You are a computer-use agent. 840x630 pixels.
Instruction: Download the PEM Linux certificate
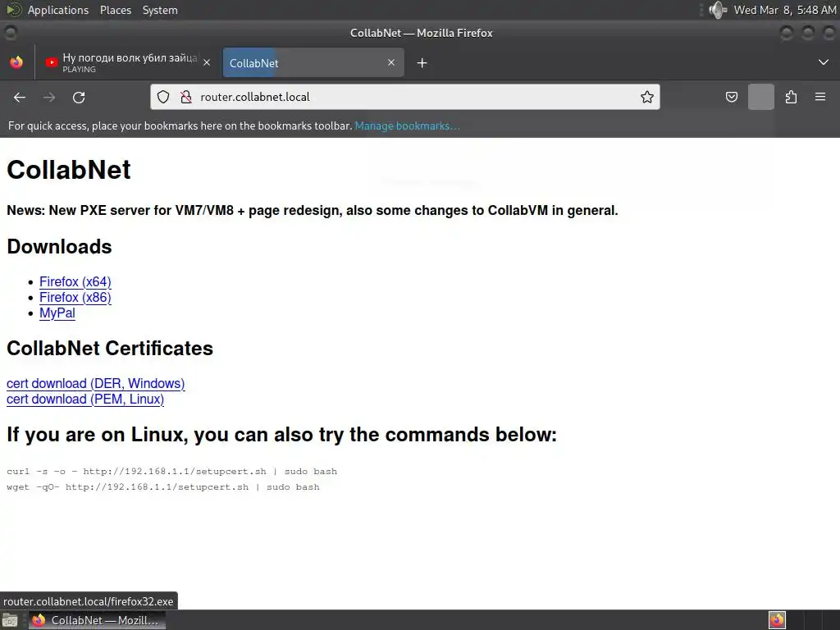pos(85,399)
